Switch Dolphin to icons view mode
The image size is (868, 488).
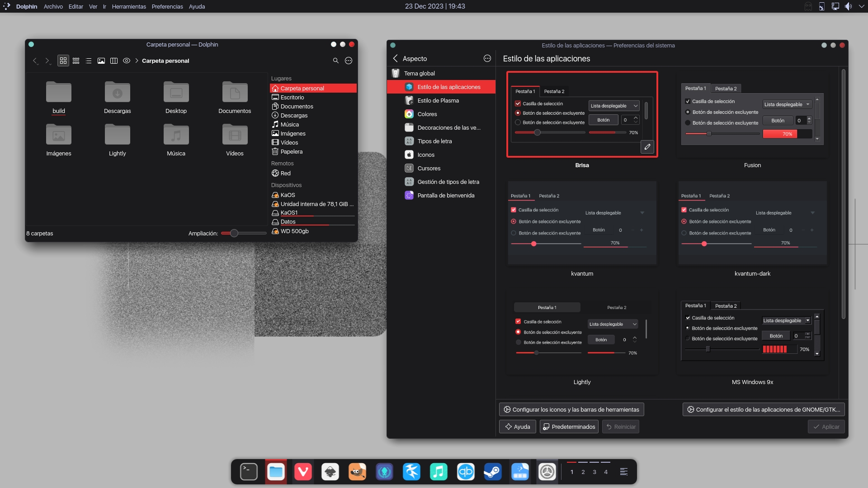point(63,61)
